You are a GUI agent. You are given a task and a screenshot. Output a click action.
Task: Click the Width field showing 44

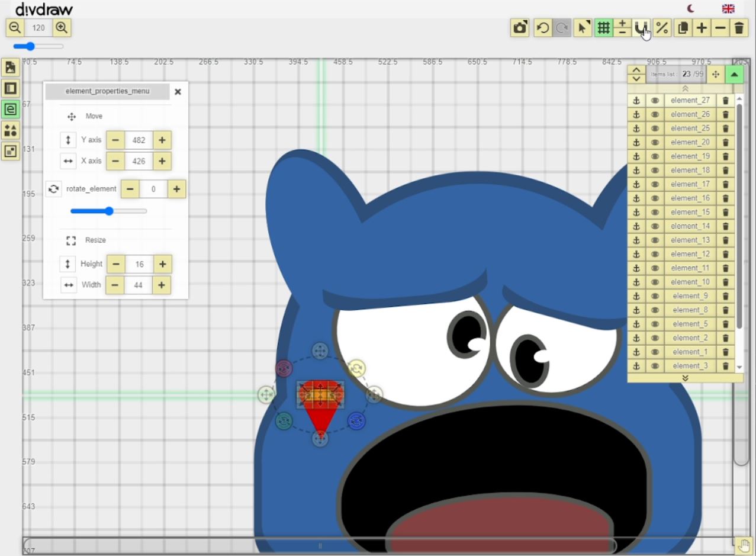pyautogui.click(x=139, y=285)
